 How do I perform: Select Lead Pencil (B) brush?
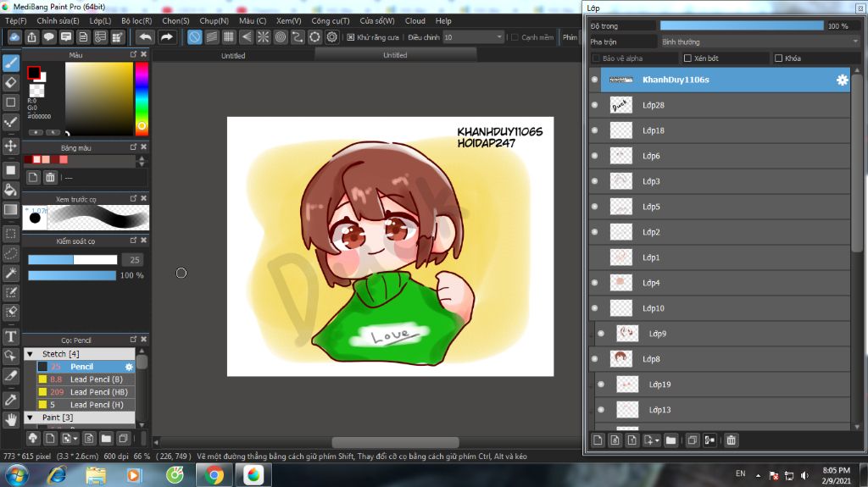(x=86, y=379)
